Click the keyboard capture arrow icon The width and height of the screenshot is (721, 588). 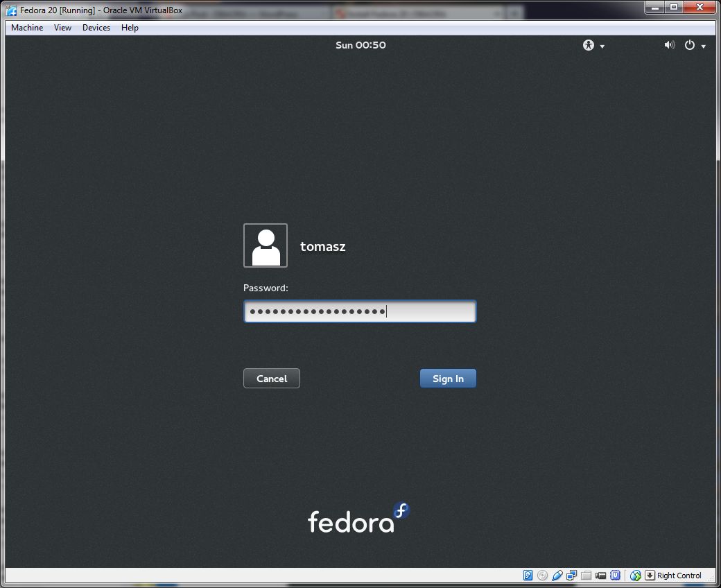(x=650, y=575)
